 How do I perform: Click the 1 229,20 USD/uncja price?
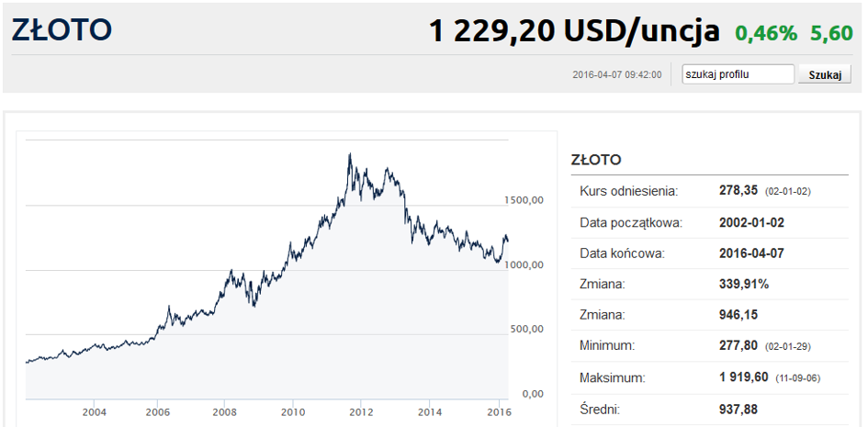pos(574,31)
